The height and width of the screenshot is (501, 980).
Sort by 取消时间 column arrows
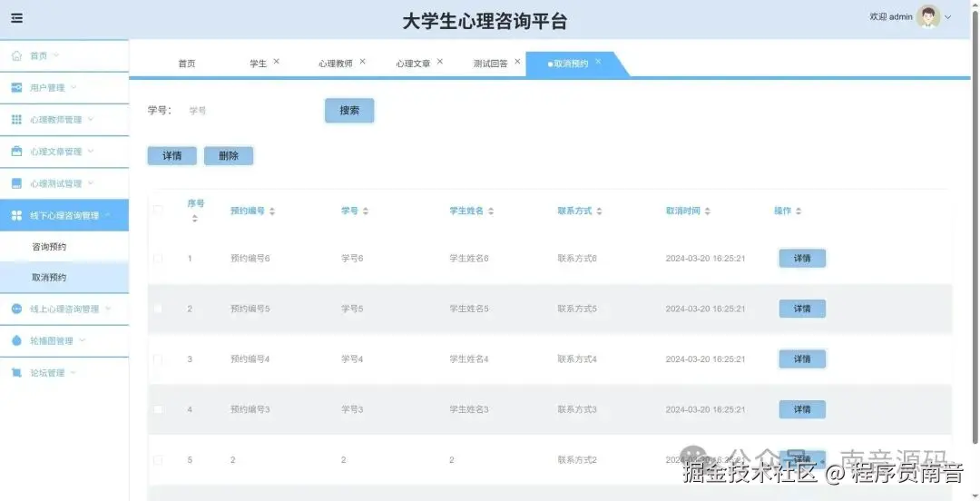pos(708,211)
